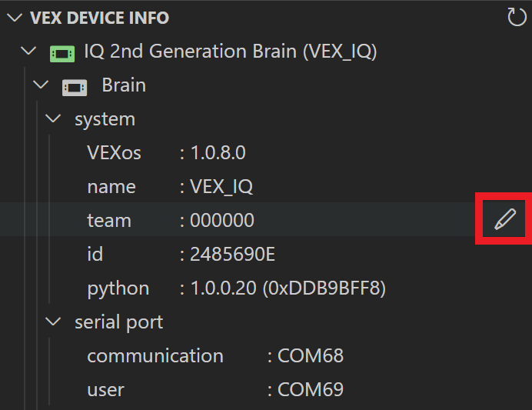This screenshot has width=532, height=410.
Task: Click the pencil edit icon for team
Action: pyautogui.click(x=504, y=220)
